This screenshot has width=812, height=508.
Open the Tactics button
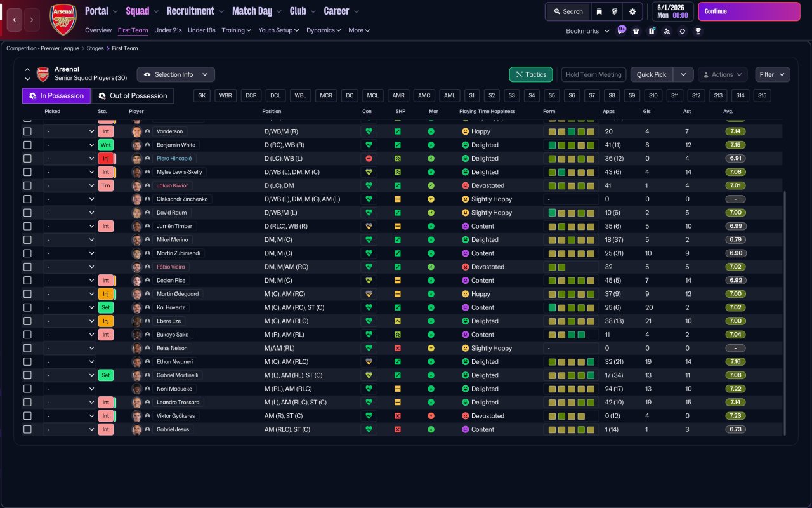coord(531,74)
